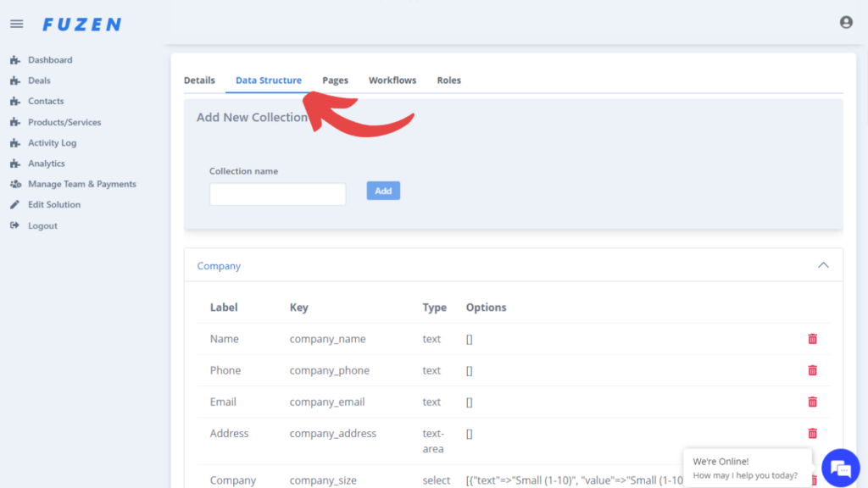This screenshot has width=868, height=488.
Task: Open the user account profile icon
Action: (x=846, y=22)
